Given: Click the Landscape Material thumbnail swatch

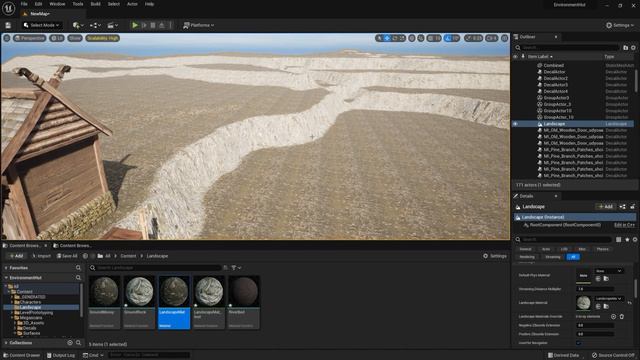Looking at the screenshot, I should click(x=583, y=303).
